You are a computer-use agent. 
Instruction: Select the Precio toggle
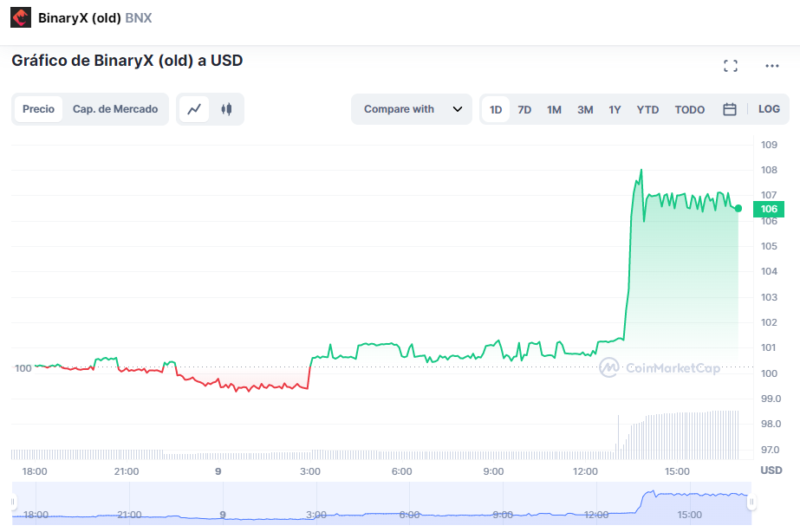(39, 109)
